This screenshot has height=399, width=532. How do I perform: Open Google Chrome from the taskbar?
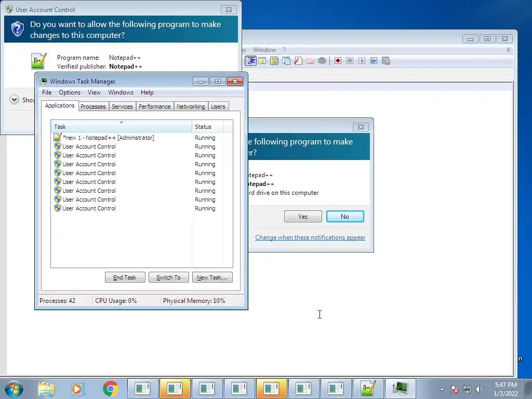pos(110,389)
